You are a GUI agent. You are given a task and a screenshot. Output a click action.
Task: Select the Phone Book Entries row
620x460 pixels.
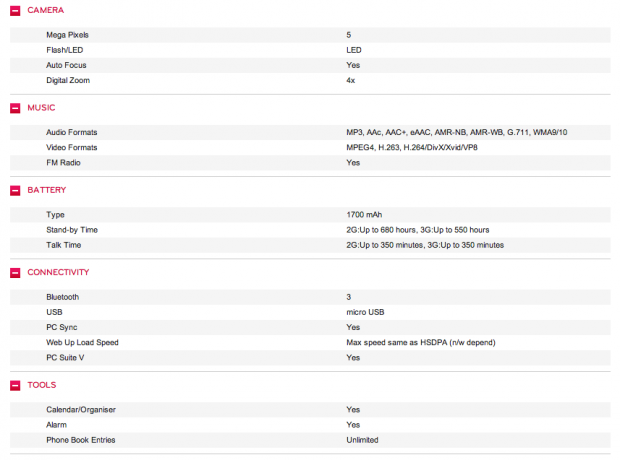310,440
